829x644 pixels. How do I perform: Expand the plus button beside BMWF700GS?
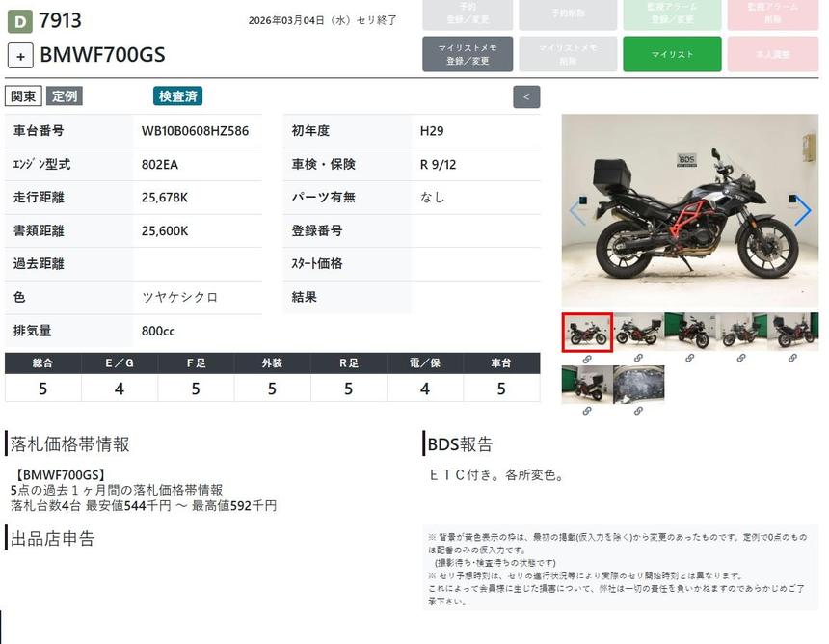[x=20, y=55]
